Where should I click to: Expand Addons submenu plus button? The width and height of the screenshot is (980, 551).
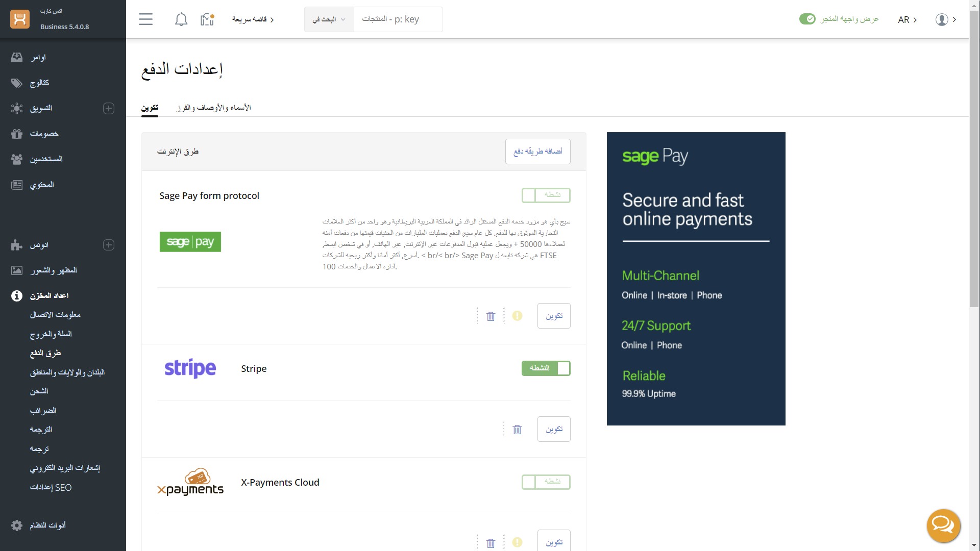(109, 245)
